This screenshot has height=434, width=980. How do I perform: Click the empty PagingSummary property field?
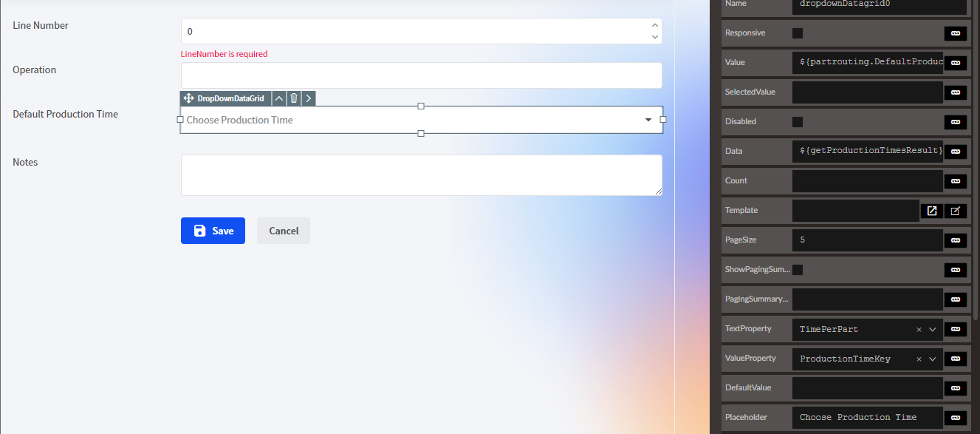click(x=868, y=299)
